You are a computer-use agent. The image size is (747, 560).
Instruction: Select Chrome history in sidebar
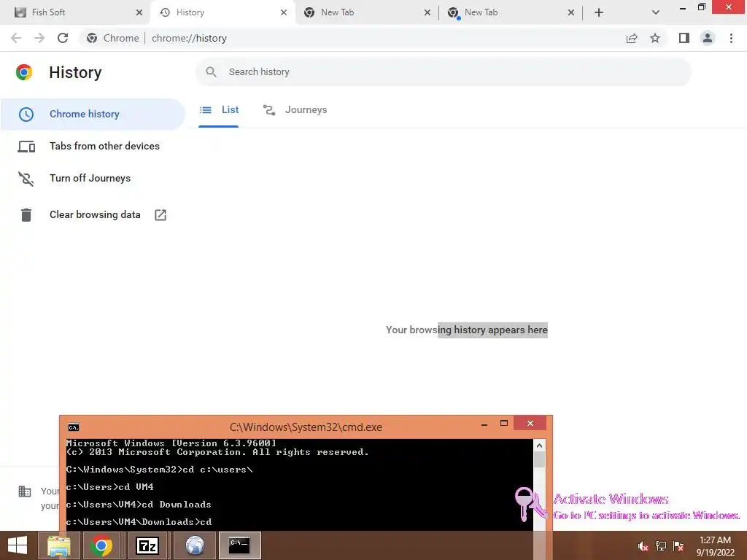pyautogui.click(x=93, y=114)
